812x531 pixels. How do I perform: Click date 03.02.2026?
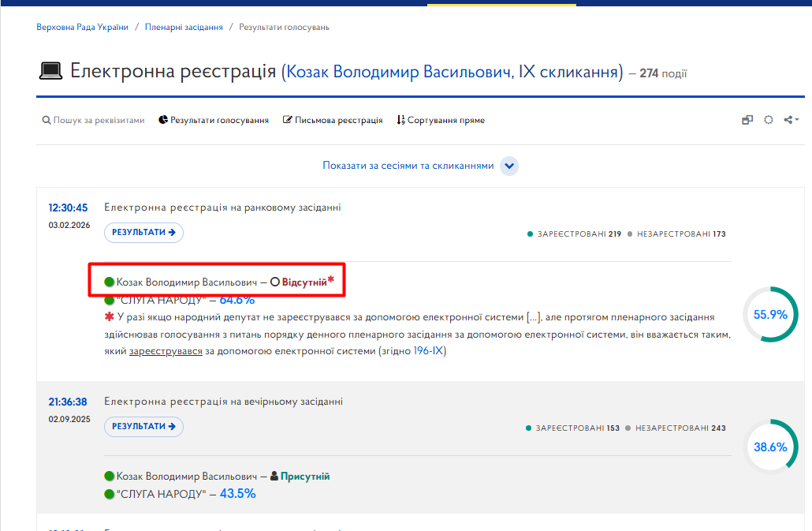(x=69, y=226)
